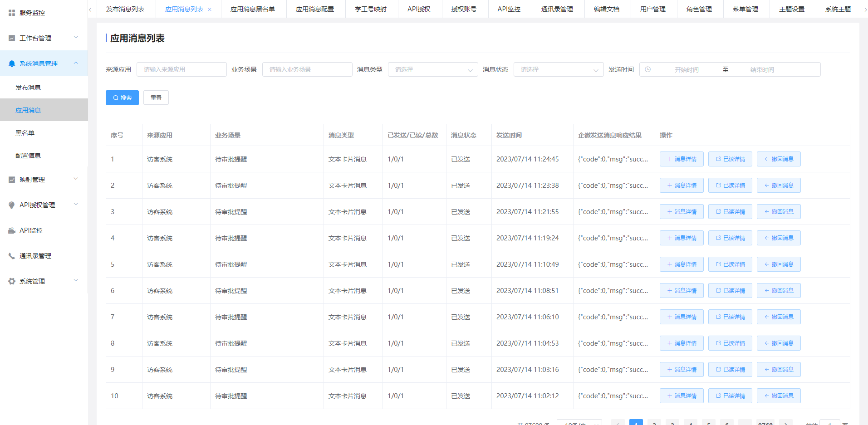The width and height of the screenshot is (868, 425).
Task: Open the 消息状态 dropdown
Action: tap(559, 69)
